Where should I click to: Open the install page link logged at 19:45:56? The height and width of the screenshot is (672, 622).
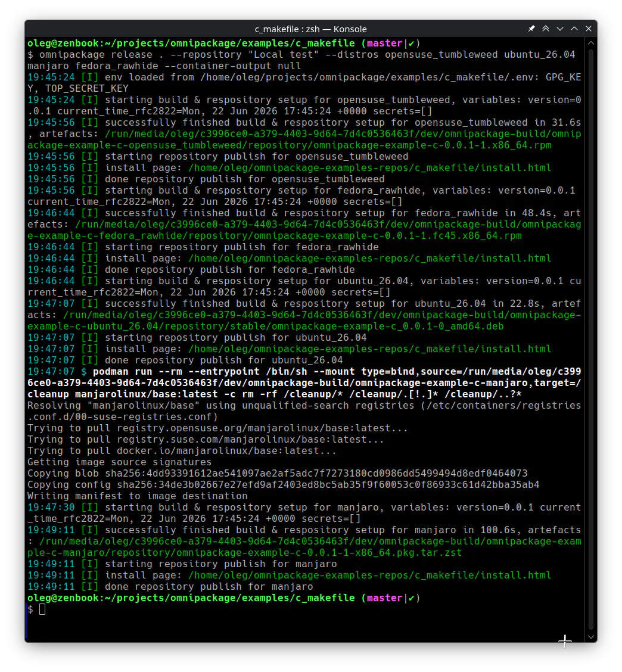click(x=369, y=167)
